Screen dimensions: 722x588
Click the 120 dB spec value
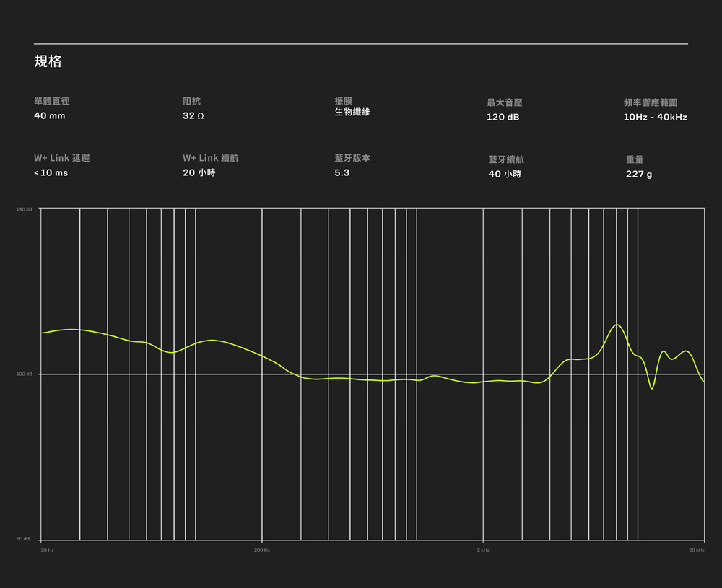click(503, 117)
